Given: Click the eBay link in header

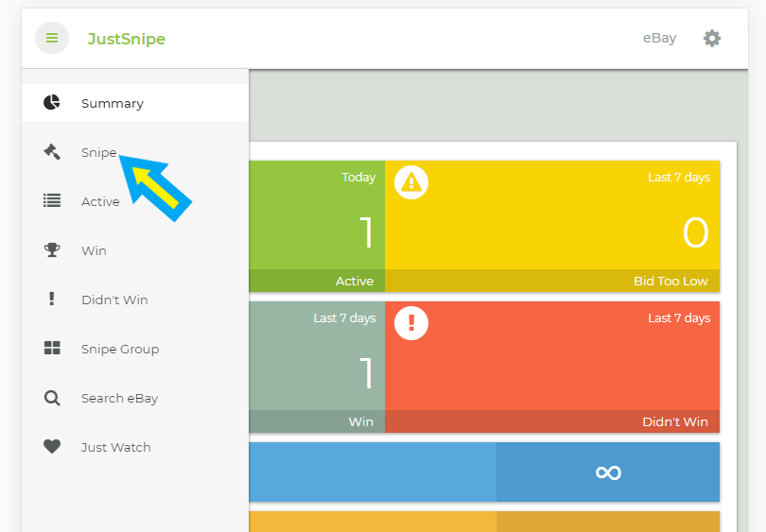Looking at the screenshot, I should click(x=659, y=39).
